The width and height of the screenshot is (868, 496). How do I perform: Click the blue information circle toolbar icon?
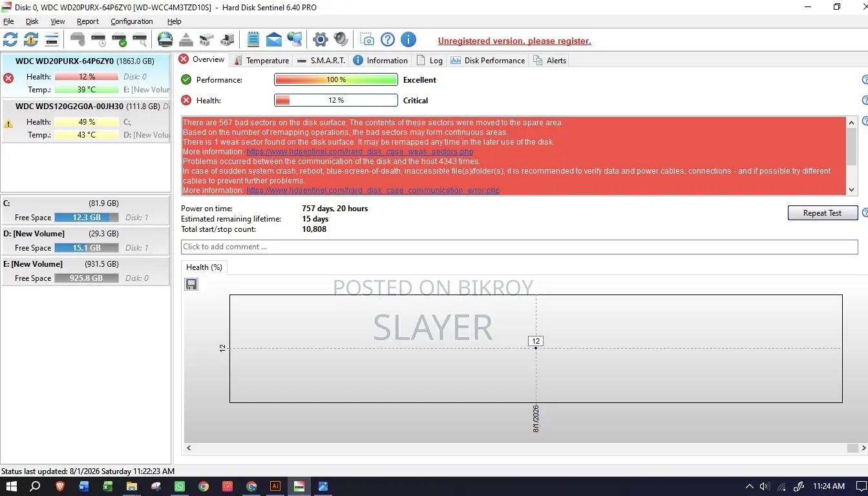(x=408, y=40)
